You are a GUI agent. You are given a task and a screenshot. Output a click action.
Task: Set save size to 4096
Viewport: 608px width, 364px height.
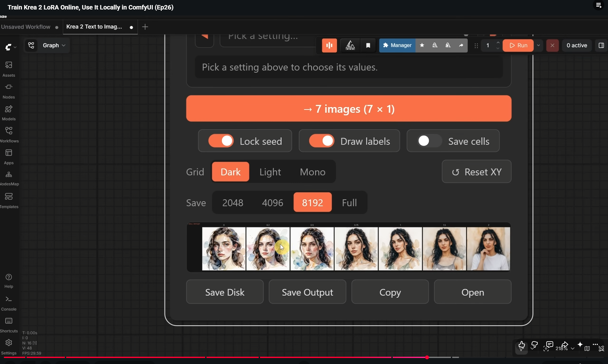coord(273,202)
